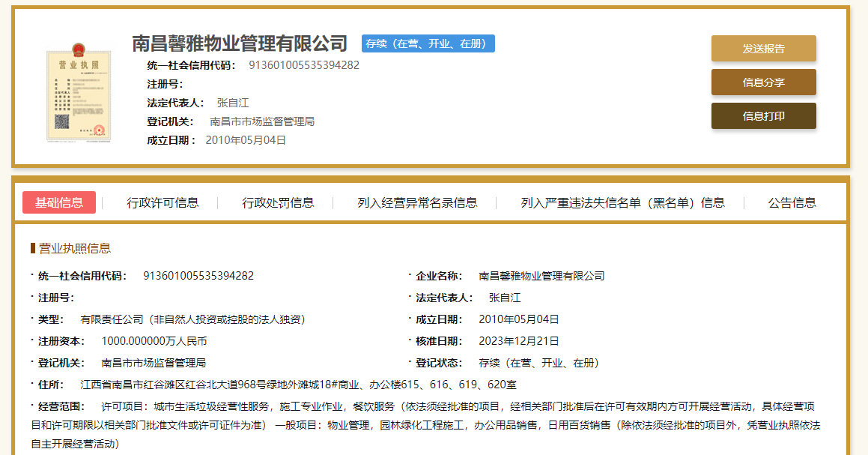The height and width of the screenshot is (455, 868).
Task: View the 列入经营异常名录信息 tab
Action: [x=417, y=202]
